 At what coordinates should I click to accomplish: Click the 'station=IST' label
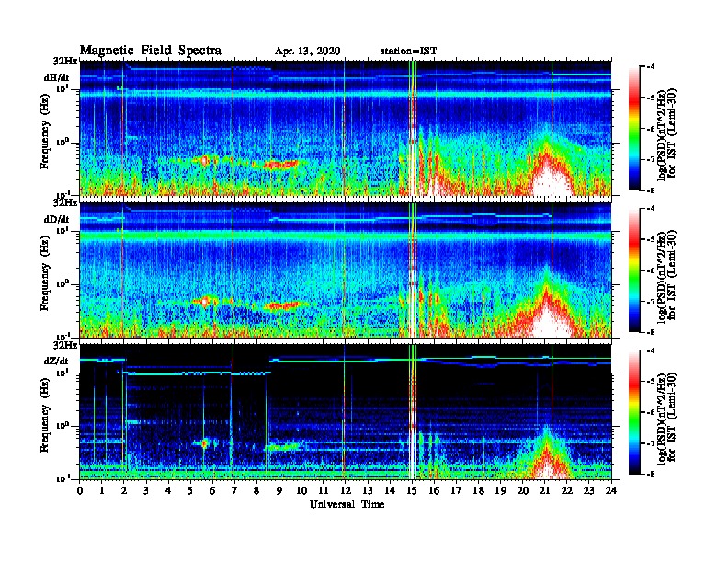[x=408, y=52]
